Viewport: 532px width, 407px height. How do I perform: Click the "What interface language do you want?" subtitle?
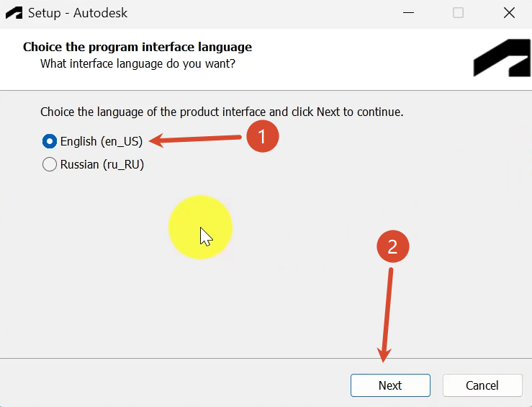pos(137,63)
